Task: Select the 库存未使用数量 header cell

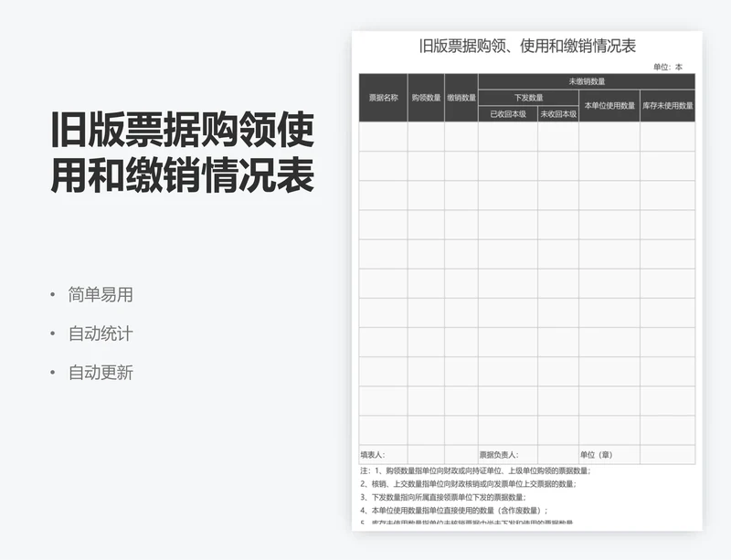Action: 668,105
